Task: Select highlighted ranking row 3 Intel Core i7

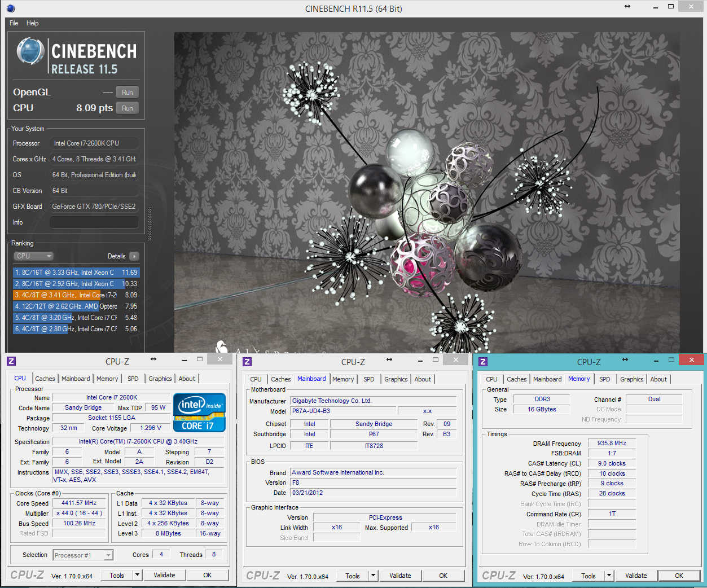Action: [x=76, y=295]
